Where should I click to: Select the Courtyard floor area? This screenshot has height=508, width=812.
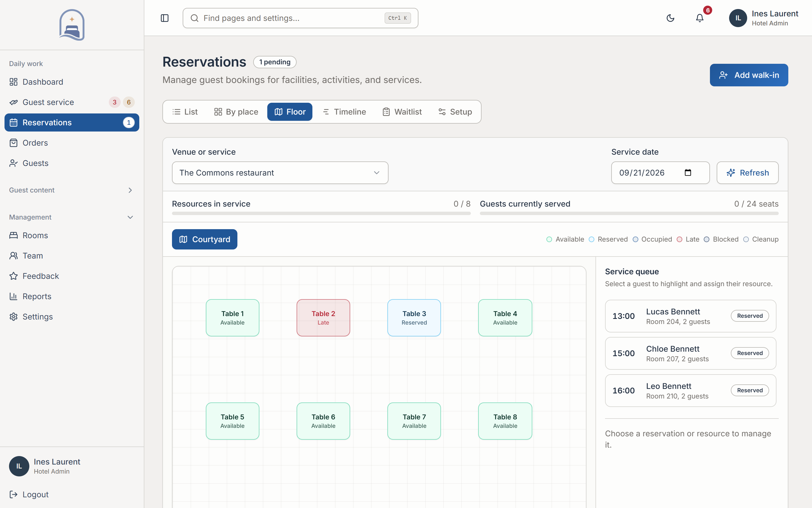[205, 239]
